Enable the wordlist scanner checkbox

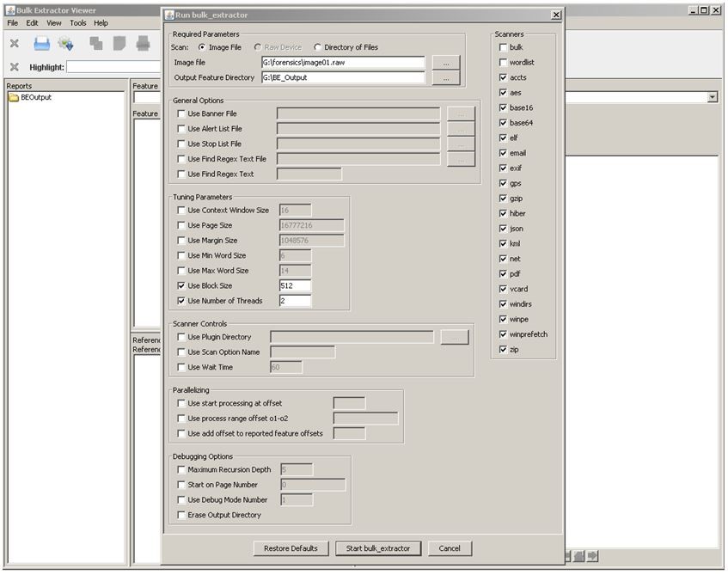coord(503,63)
